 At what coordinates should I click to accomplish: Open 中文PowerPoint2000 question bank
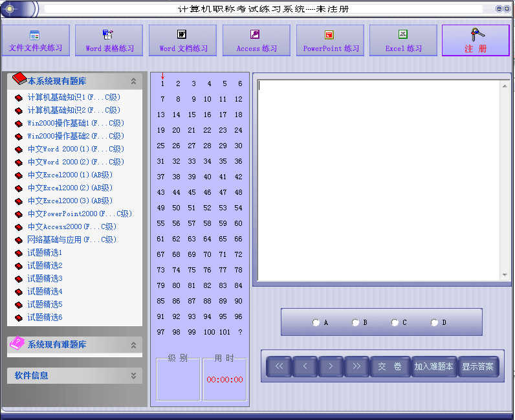point(79,214)
